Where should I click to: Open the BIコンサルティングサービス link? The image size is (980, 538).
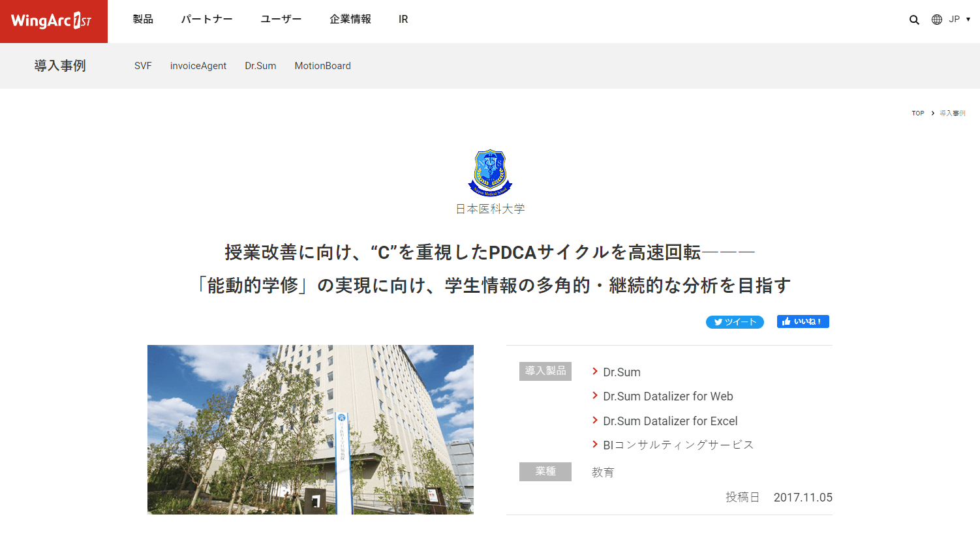pyautogui.click(x=678, y=445)
